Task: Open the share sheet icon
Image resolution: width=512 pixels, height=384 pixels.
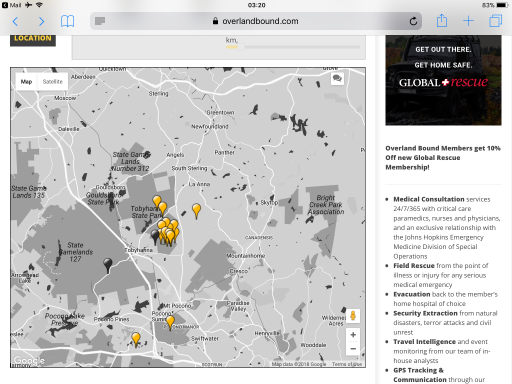Action: [x=442, y=21]
